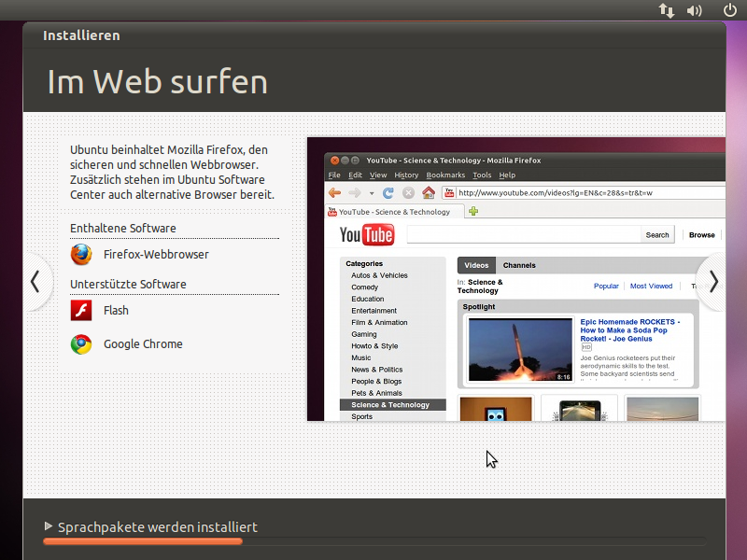Click the Google Chrome icon
This screenshot has height=560, width=747.
pyautogui.click(x=81, y=344)
